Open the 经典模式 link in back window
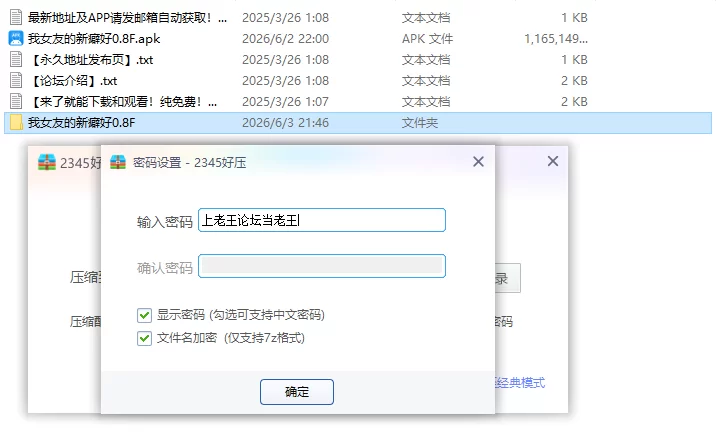 (520, 382)
